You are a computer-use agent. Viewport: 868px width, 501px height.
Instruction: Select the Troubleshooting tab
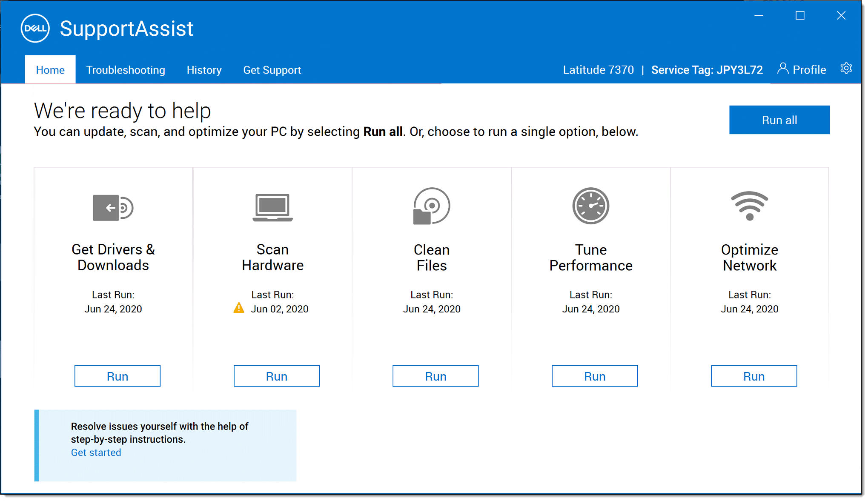point(125,70)
